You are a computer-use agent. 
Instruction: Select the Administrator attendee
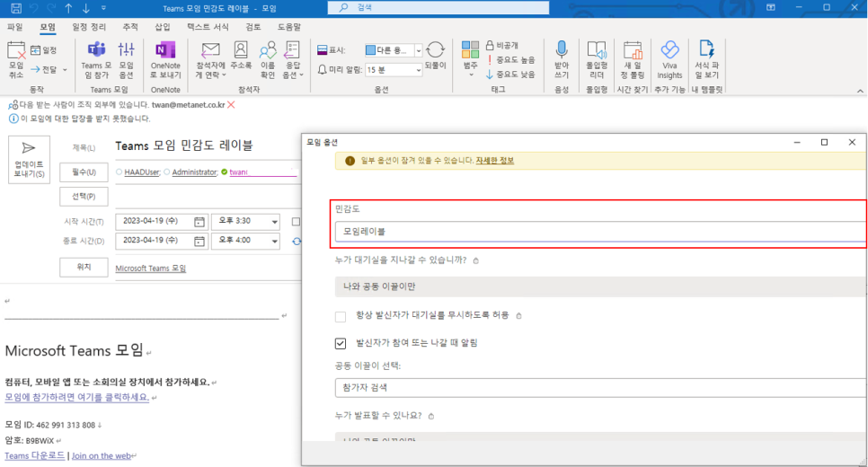point(194,172)
